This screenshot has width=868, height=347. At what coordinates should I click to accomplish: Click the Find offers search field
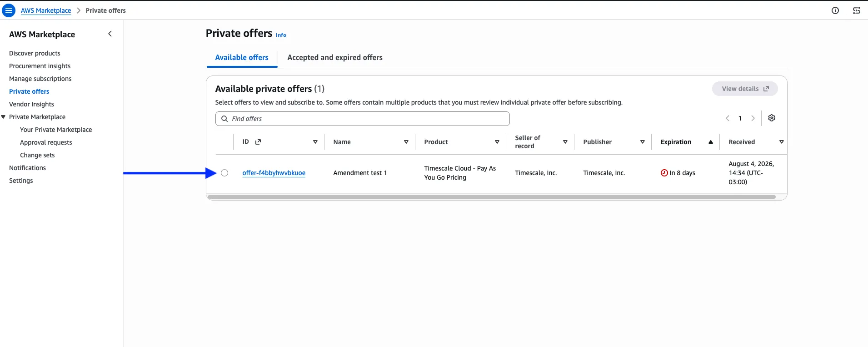(x=362, y=119)
